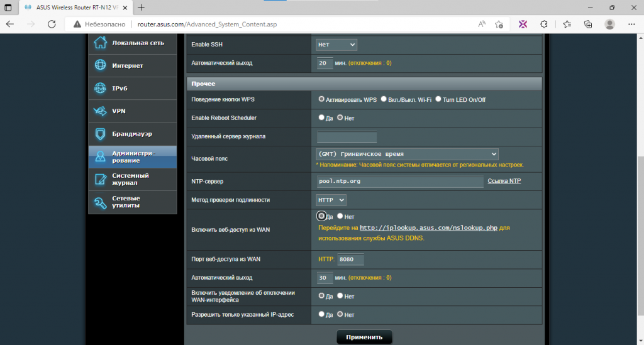Click Автоматический выход field showing 30
The width and height of the screenshot is (644, 345).
pyautogui.click(x=325, y=278)
